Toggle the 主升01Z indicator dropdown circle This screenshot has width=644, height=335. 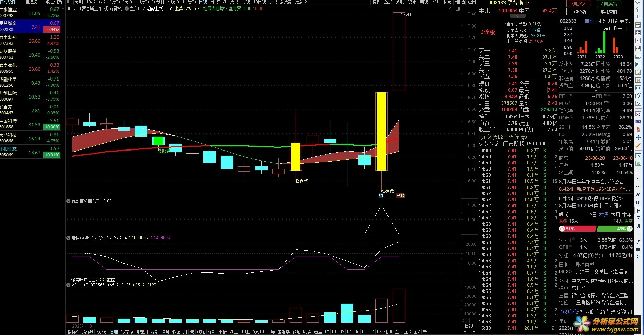pos(127,9)
